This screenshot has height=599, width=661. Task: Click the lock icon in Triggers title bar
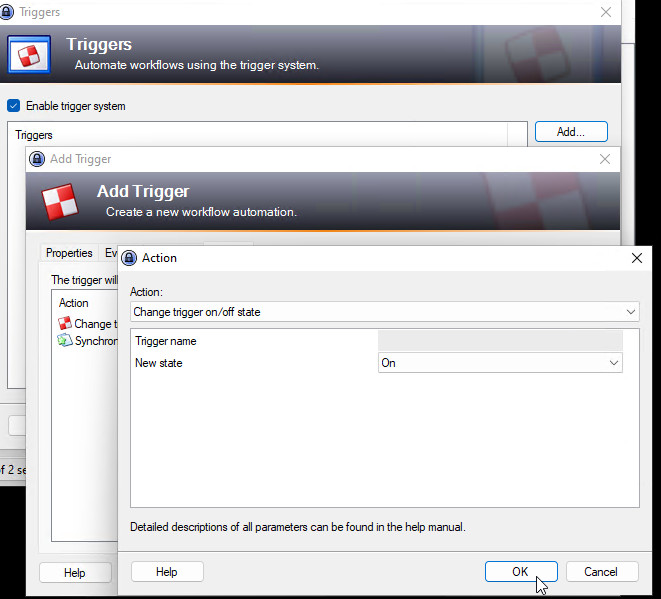[6, 12]
